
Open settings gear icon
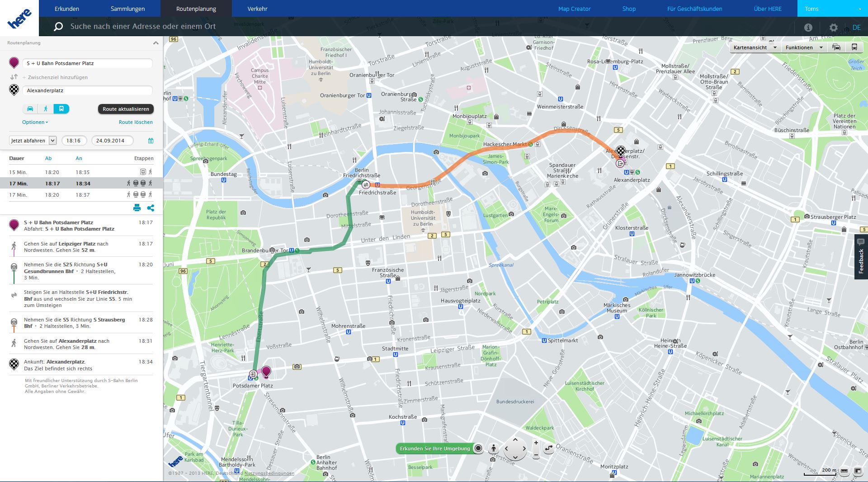834,28
